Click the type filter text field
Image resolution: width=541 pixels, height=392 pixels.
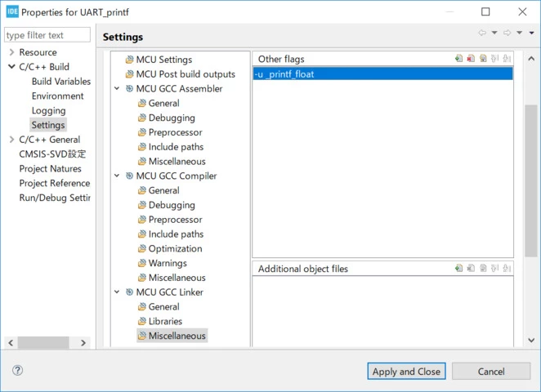pyautogui.click(x=47, y=35)
